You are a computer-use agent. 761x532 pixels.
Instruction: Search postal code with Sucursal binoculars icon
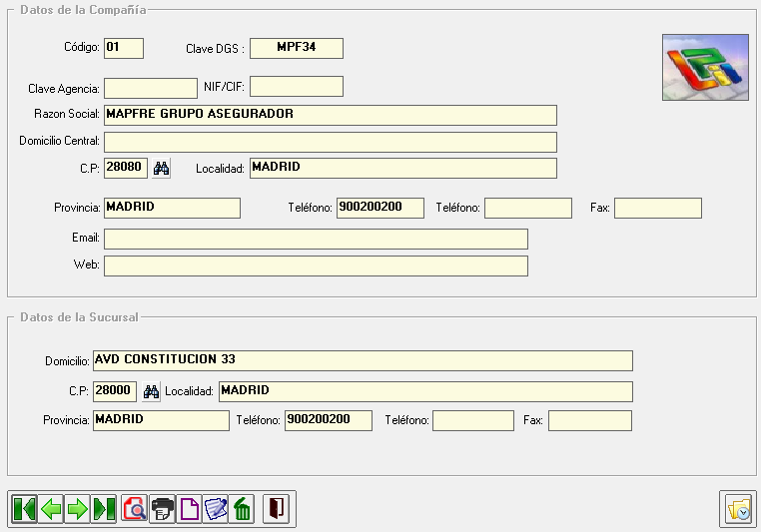click(x=151, y=391)
